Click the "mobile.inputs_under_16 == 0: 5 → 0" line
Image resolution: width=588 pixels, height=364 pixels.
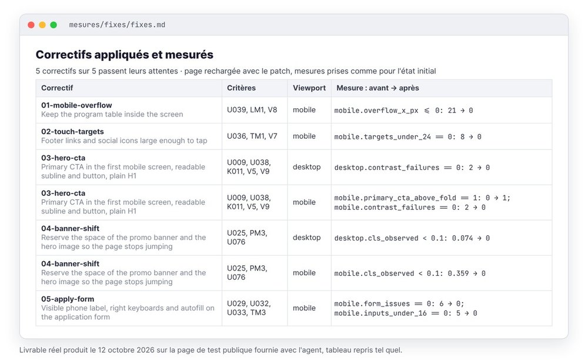click(405, 313)
